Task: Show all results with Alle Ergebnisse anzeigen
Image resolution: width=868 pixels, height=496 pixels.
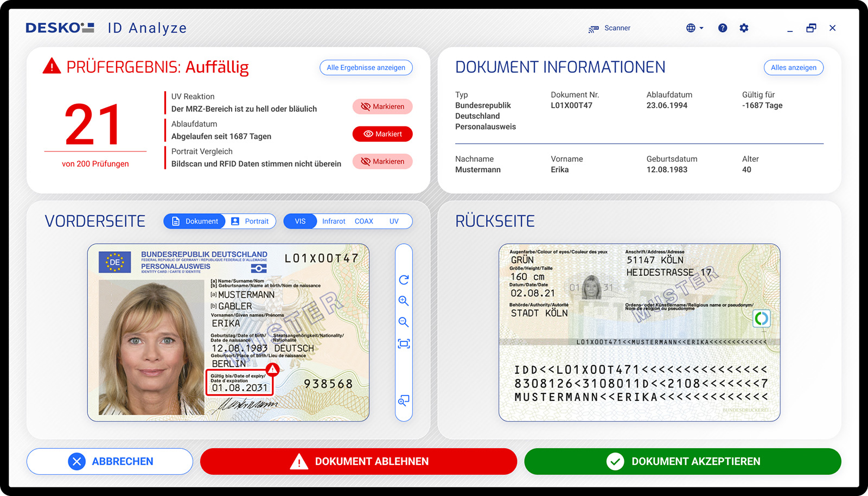Action: point(366,67)
